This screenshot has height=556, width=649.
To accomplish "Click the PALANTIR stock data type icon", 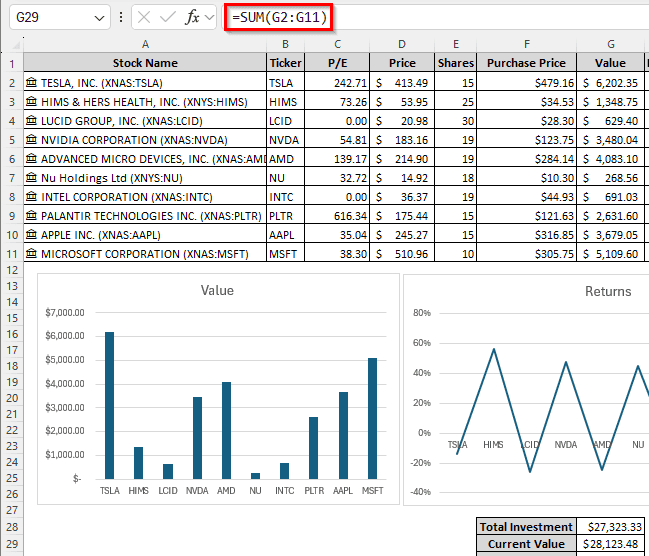I will point(31,216).
